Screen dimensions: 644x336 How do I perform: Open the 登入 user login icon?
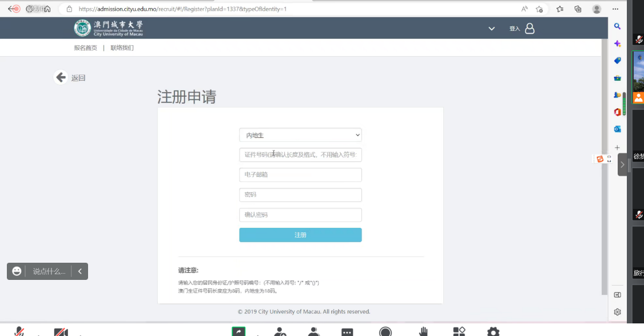530,29
